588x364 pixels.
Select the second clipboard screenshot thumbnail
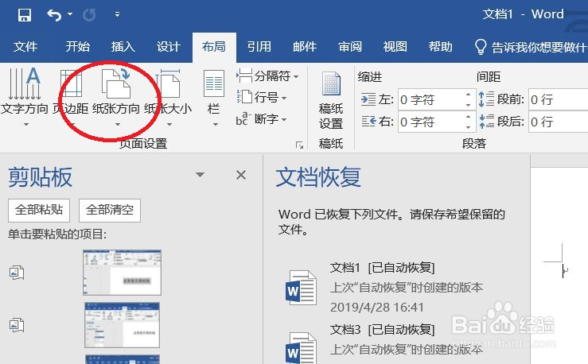(123, 325)
